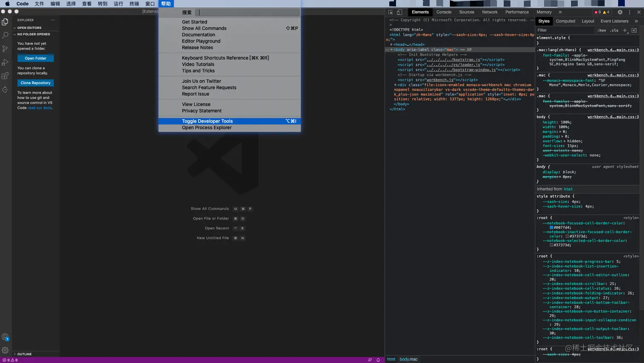Image resolution: width=644 pixels, height=363 pixels.
Task: Activate the DevTools inspect element picker
Action: [391, 12]
